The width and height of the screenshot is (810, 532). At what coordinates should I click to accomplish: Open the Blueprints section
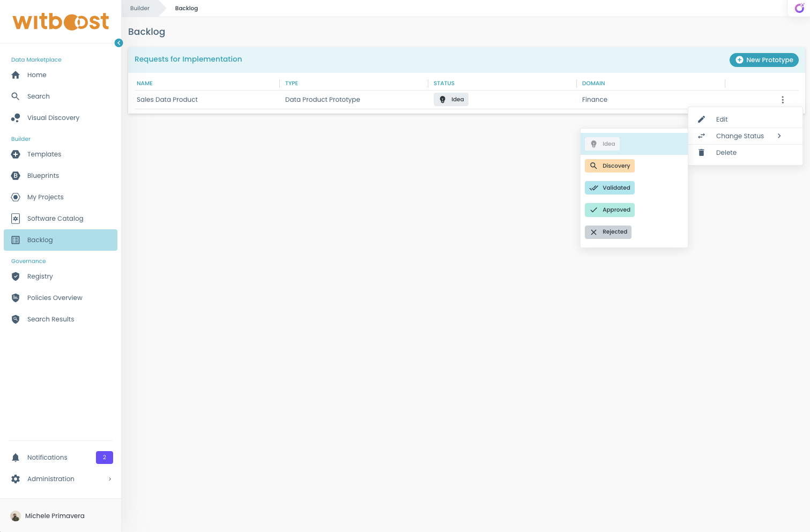(16, 175)
